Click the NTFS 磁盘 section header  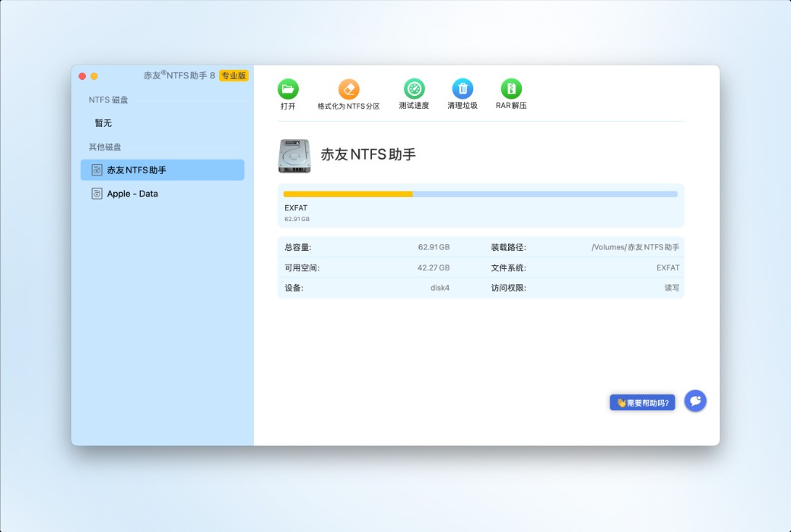point(109,100)
